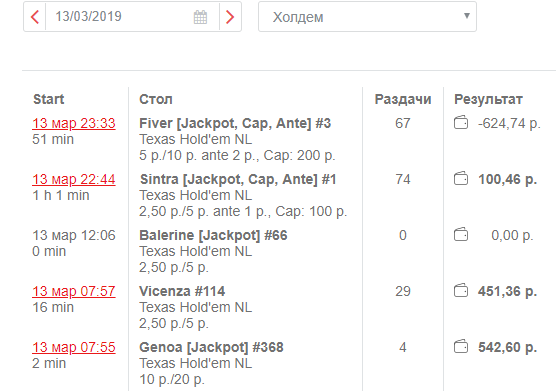Open session link 13 мар 07:57
Screen dimensions: 556x391
(x=74, y=291)
